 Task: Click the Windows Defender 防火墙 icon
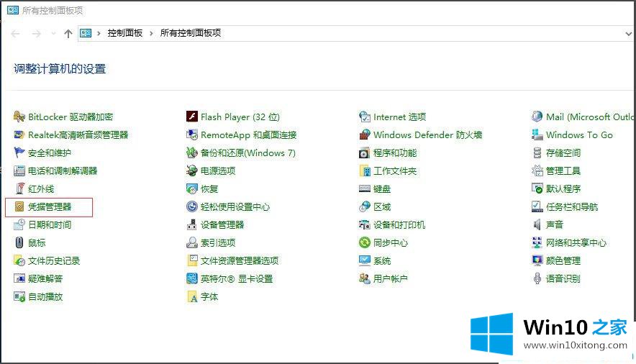point(365,135)
